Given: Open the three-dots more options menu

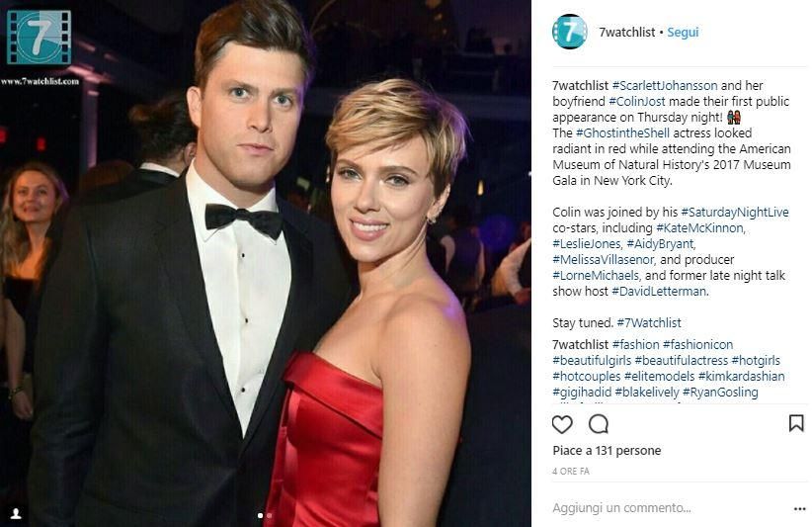Looking at the screenshot, I should 799,509.
